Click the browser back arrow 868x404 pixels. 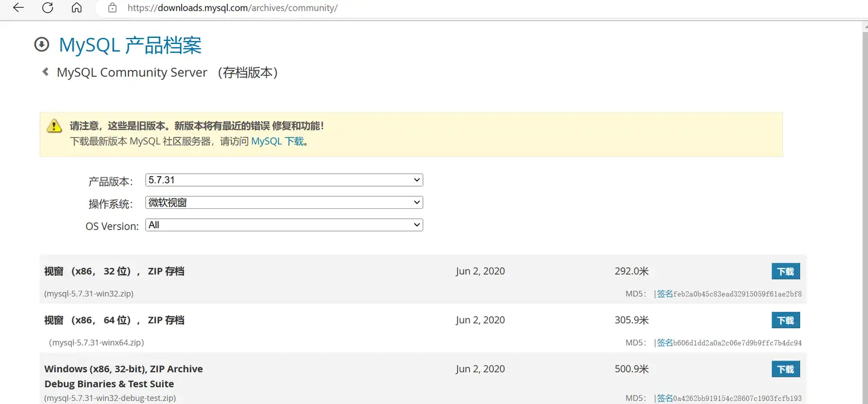click(x=19, y=8)
